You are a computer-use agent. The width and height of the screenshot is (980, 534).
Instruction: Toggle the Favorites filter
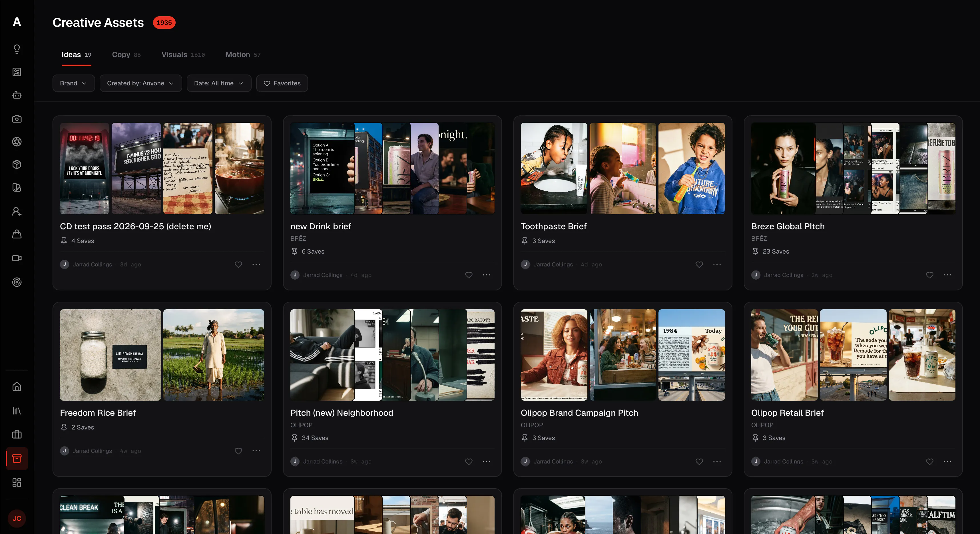pyautogui.click(x=282, y=83)
